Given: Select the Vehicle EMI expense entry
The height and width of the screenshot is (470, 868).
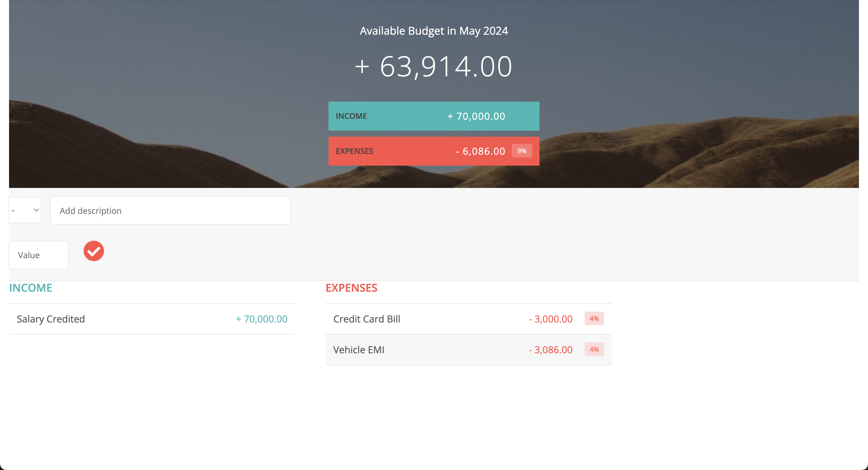Looking at the screenshot, I should pyautogui.click(x=468, y=350).
